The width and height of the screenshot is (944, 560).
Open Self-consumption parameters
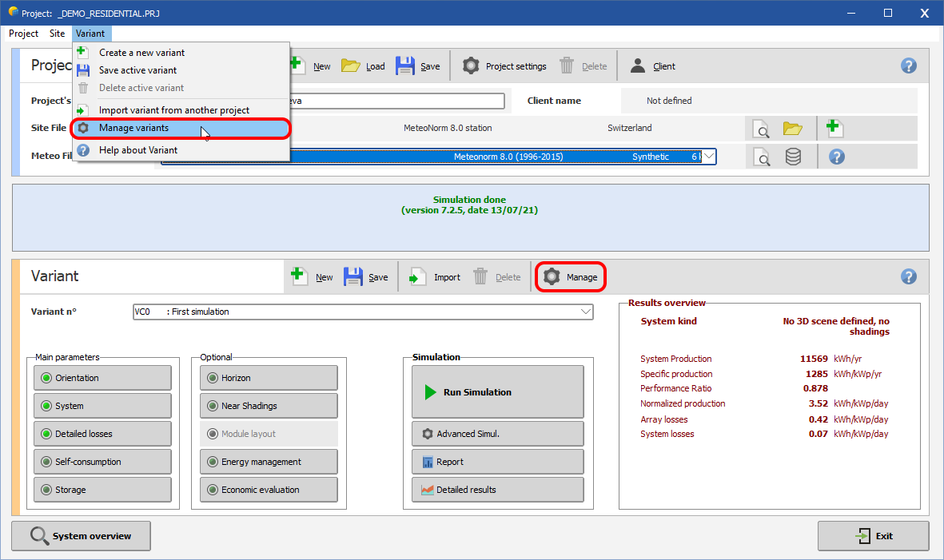[102, 462]
